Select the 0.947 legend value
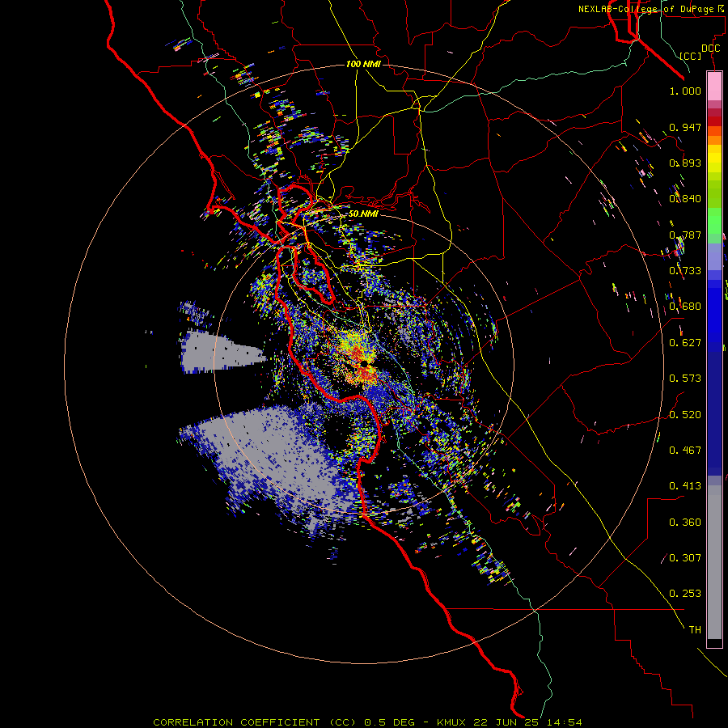 coord(685,127)
